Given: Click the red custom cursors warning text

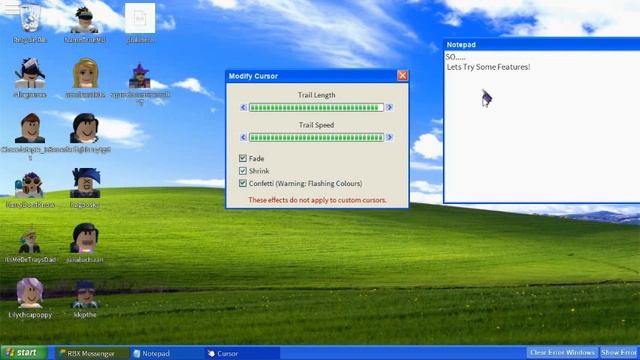Looking at the screenshot, I should click(x=317, y=200).
